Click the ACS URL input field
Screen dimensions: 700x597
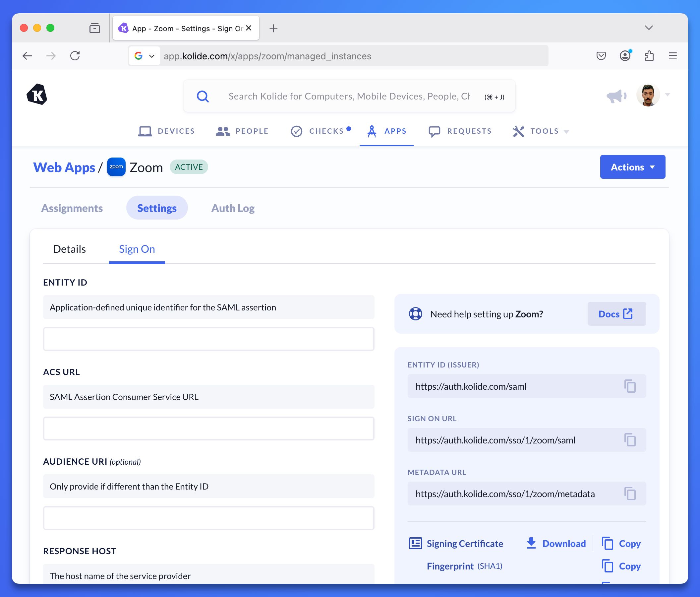208,428
